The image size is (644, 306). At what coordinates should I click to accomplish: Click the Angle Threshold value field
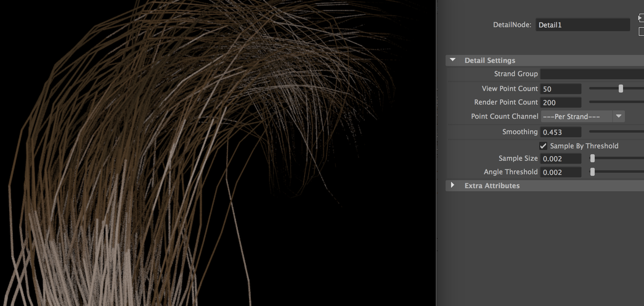pyautogui.click(x=560, y=172)
